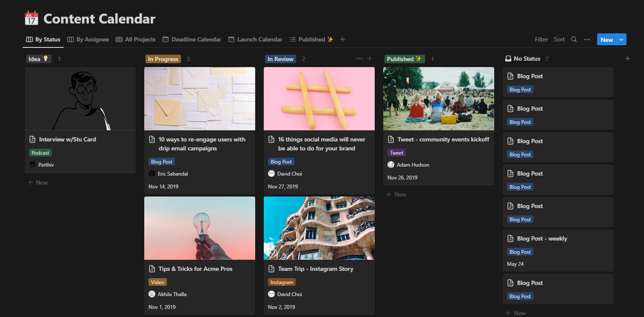Click the Idea 💡 column status label
644x317 pixels.
39,59
